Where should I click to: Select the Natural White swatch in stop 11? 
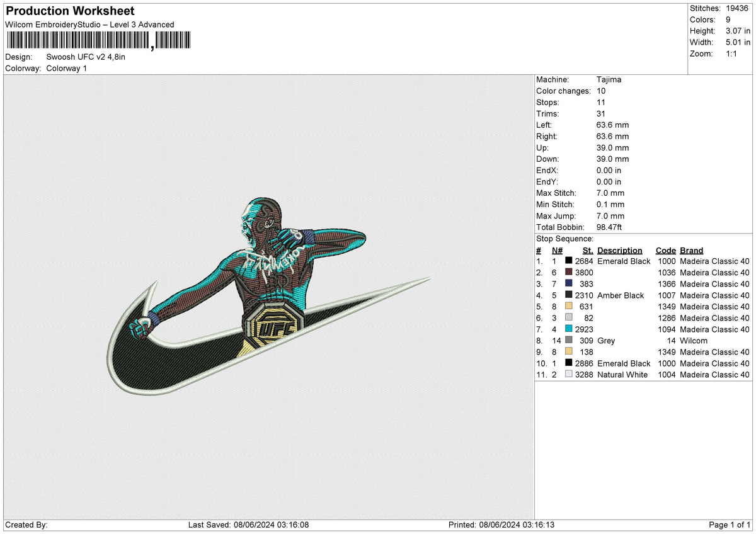coord(569,375)
